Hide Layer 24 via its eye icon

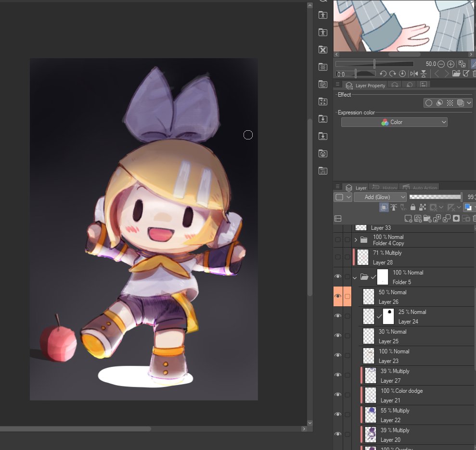pos(338,316)
